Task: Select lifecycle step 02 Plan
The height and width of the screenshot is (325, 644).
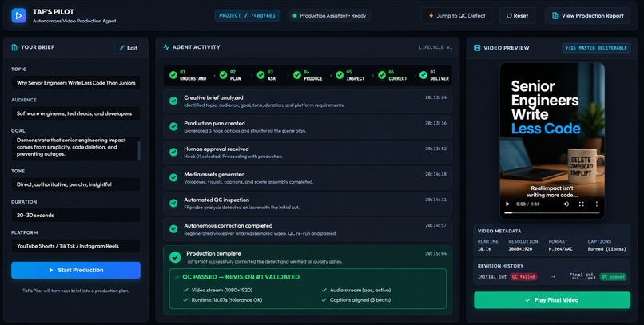Action: click(x=230, y=75)
